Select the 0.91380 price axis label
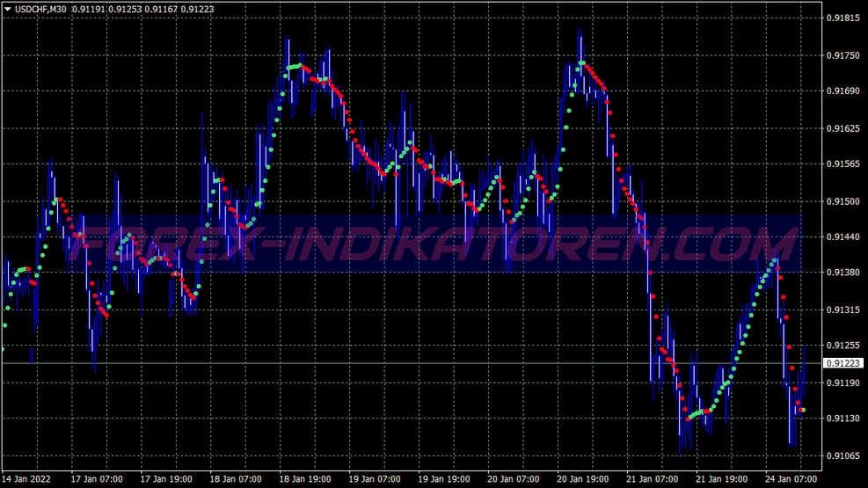This screenshot has width=868, height=488. click(x=843, y=273)
